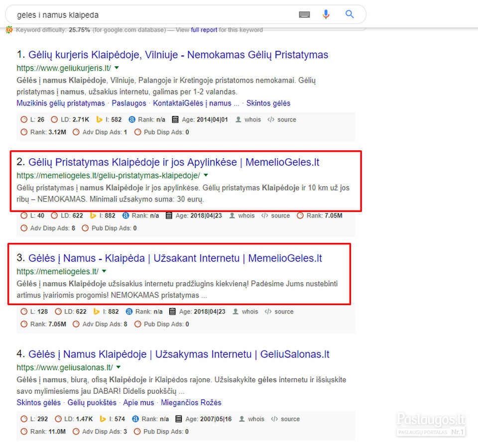478x448 pixels.
Task: Click the blue magnifier search icon
Action: point(350,14)
